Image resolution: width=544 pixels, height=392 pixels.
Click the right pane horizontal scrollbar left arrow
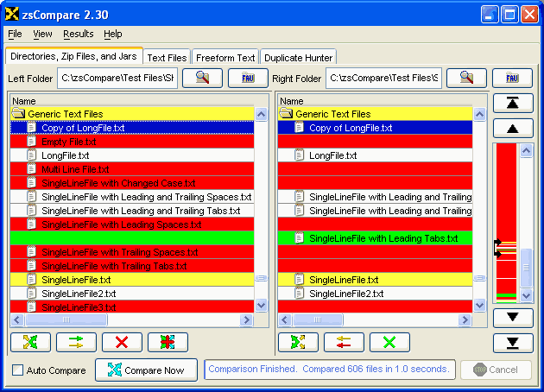click(285, 319)
